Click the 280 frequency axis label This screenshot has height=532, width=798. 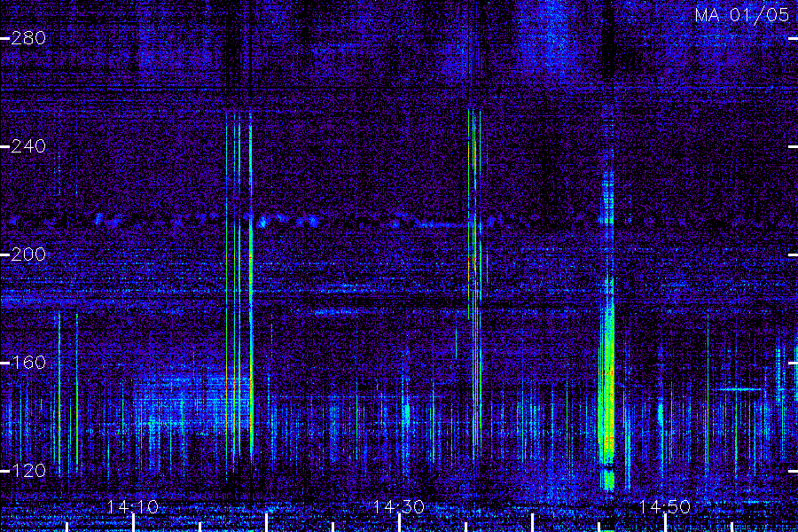[28, 38]
